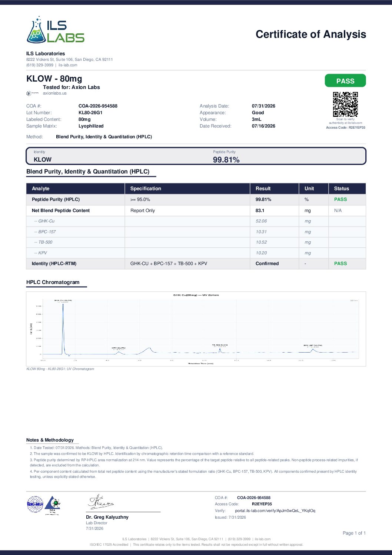Screen dimensions: 392x555
Task: Click 'Access Code: R2EYEP35' under the QR code
Action: click(x=346, y=128)
